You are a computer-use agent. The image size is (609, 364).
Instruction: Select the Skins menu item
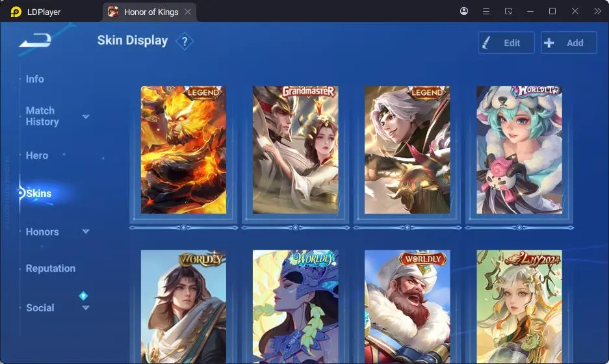point(38,193)
